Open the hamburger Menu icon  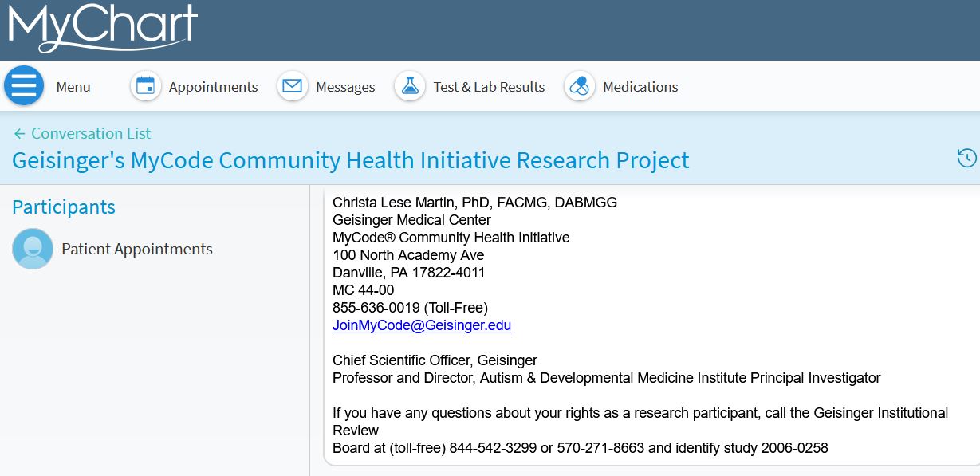pos(24,86)
